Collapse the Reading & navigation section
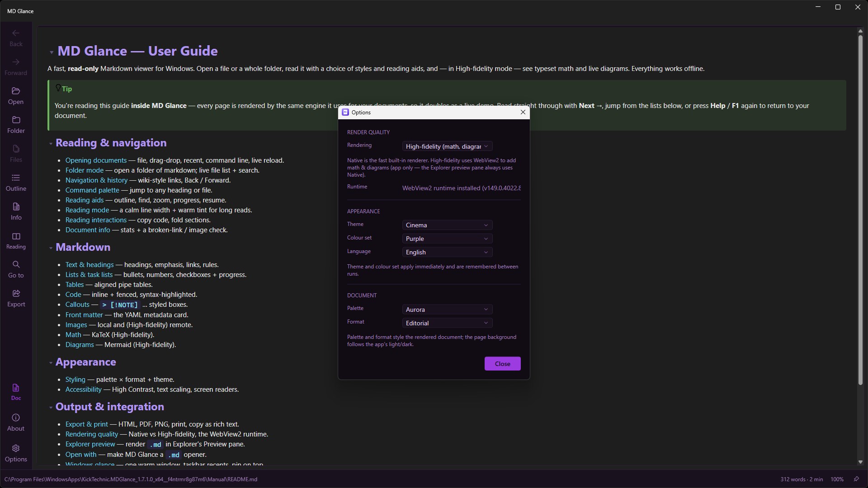Screen dimensions: 868x488 51,144
